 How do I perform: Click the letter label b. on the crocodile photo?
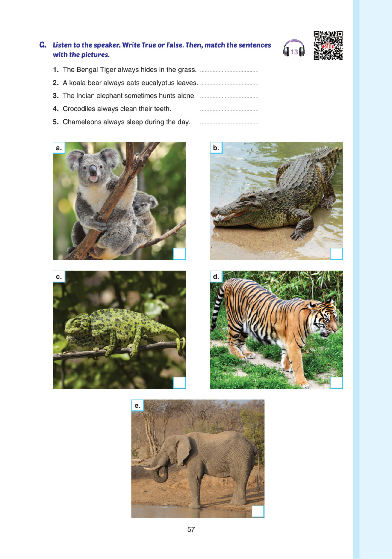coord(216,148)
